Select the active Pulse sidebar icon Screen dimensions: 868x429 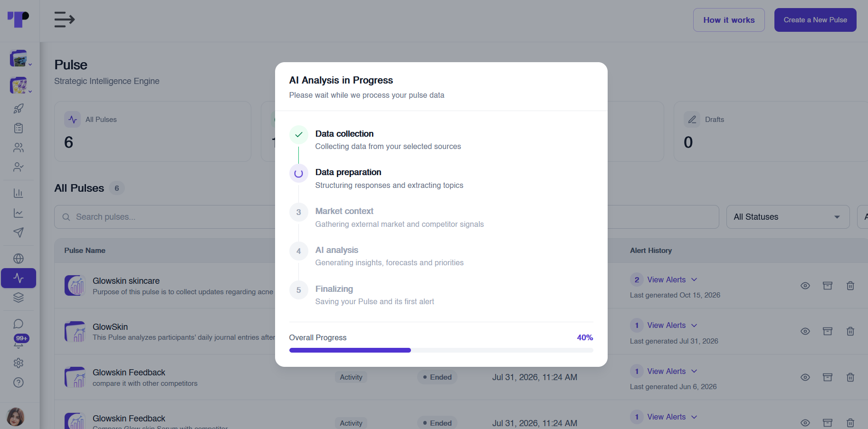pyautogui.click(x=19, y=278)
